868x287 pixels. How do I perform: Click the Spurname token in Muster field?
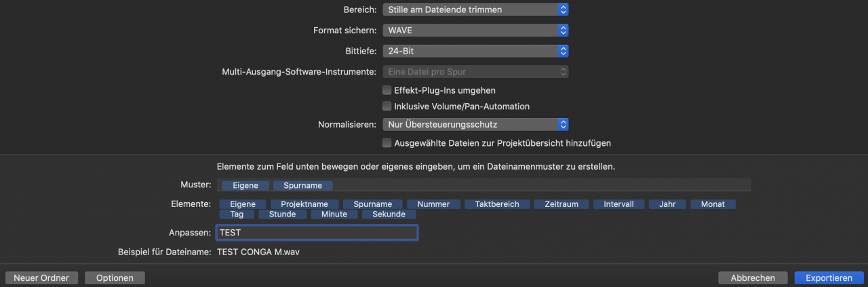tap(303, 185)
